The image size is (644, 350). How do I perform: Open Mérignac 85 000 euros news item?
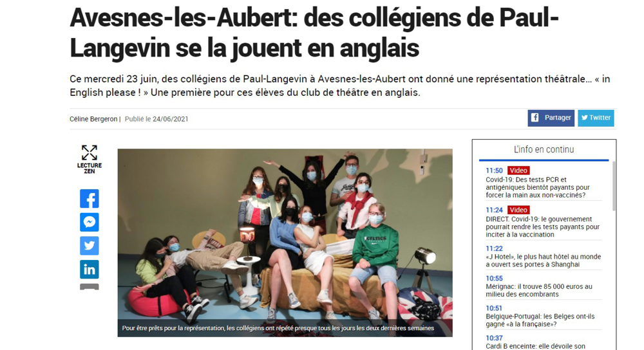pos(539,291)
